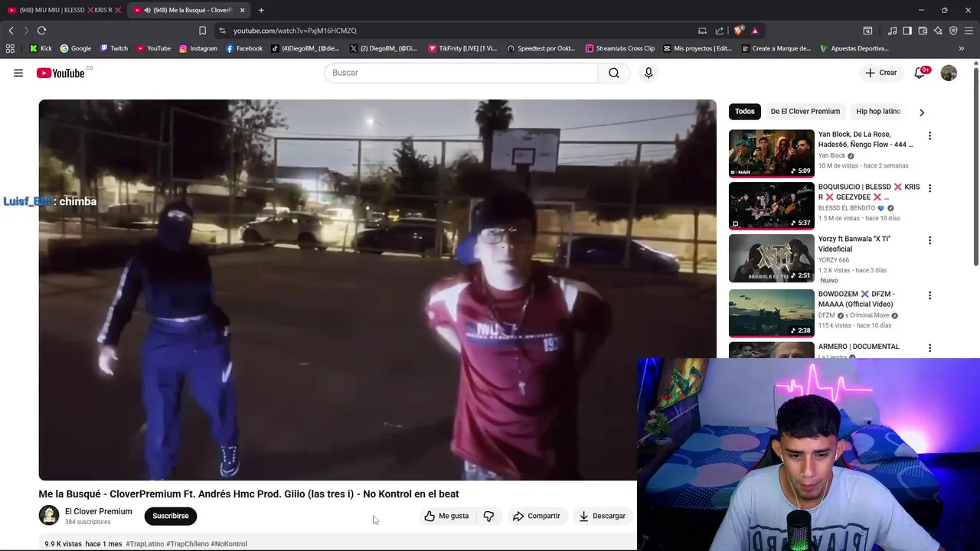Open more options for BOQUISUCIO video
The height and width of the screenshot is (551, 980).
[x=929, y=188]
